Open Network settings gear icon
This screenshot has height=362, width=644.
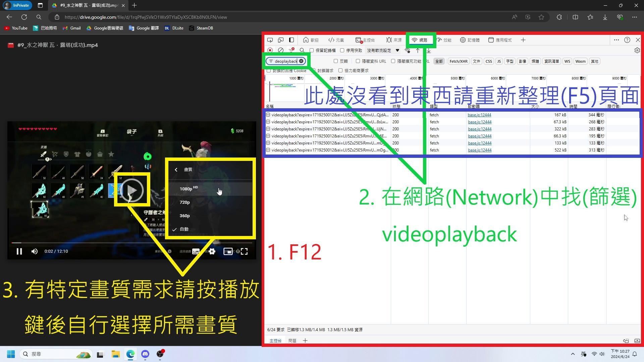pos(637,50)
